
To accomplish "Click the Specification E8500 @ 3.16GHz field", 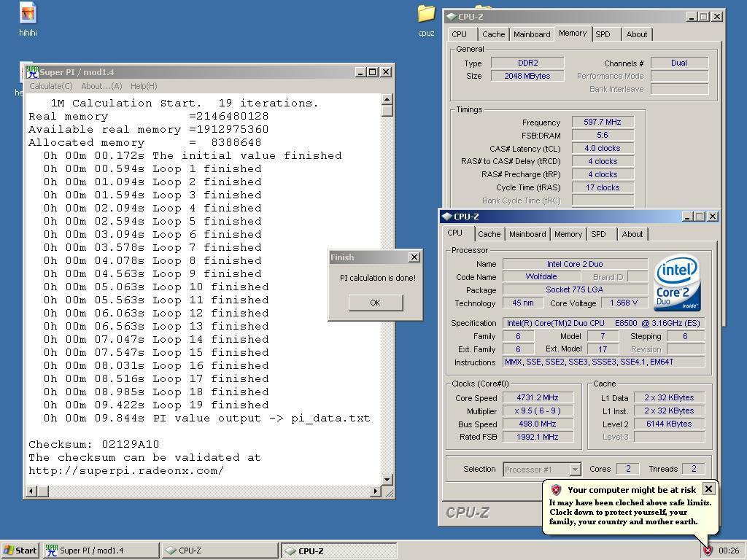I will pos(603,323).
